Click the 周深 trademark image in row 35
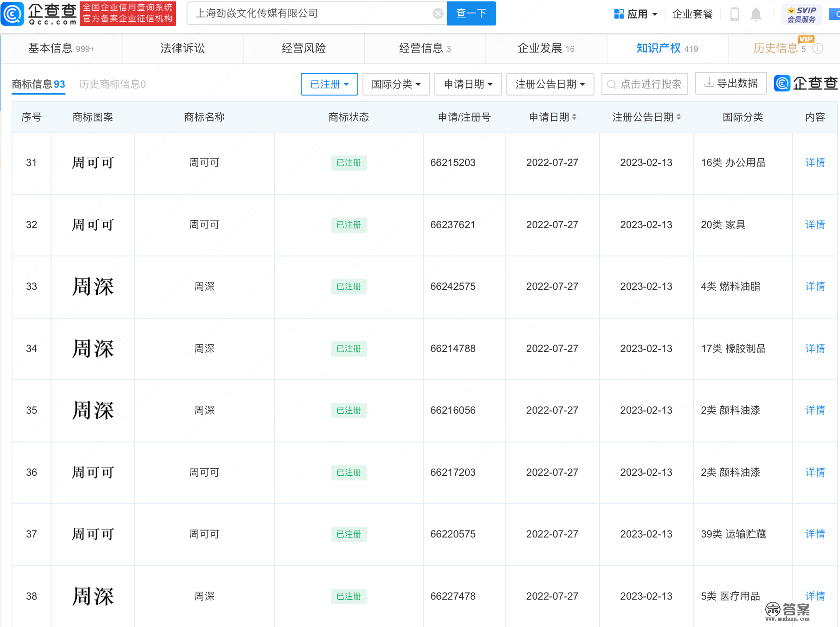This screenshot has width=840, height=627. tap(93, 410)
